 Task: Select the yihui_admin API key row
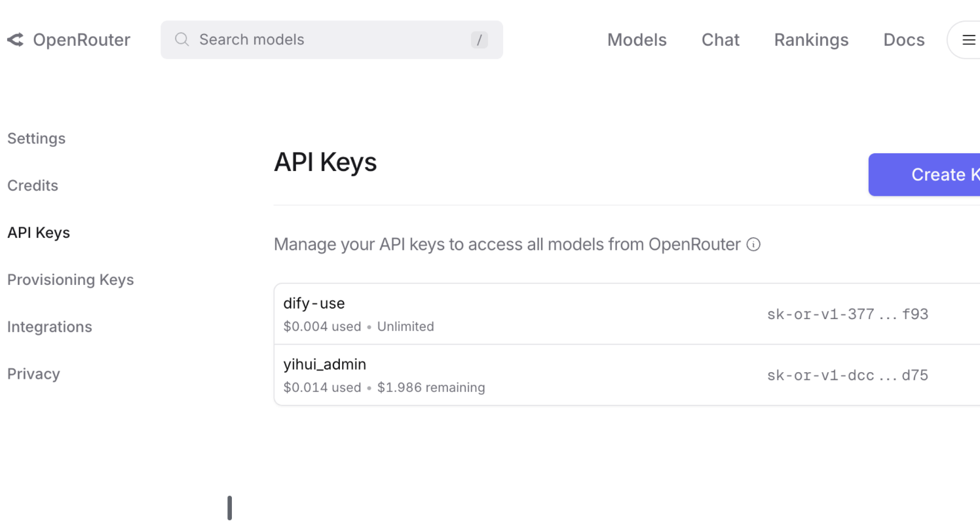coord(627,375)
